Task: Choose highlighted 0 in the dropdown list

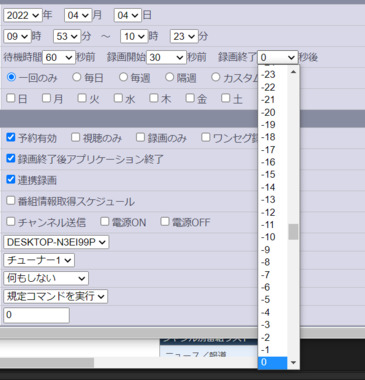Action: pyautogui.click(x=273, y=362)
